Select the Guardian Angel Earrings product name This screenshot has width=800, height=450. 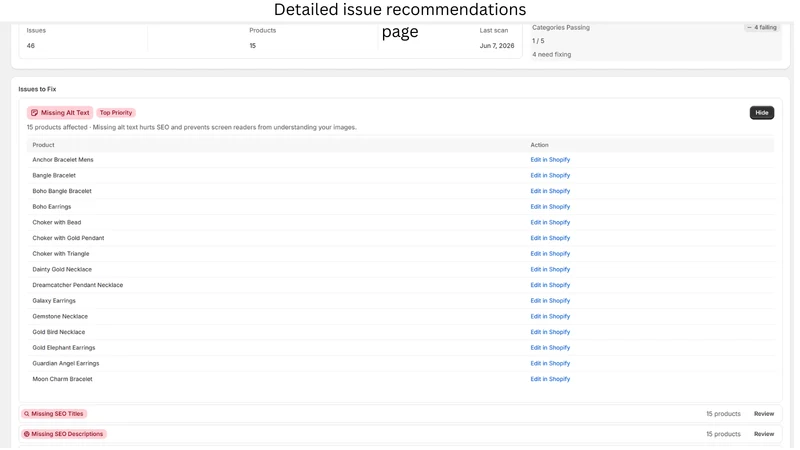pyautogui.click(x=66, y=364)
